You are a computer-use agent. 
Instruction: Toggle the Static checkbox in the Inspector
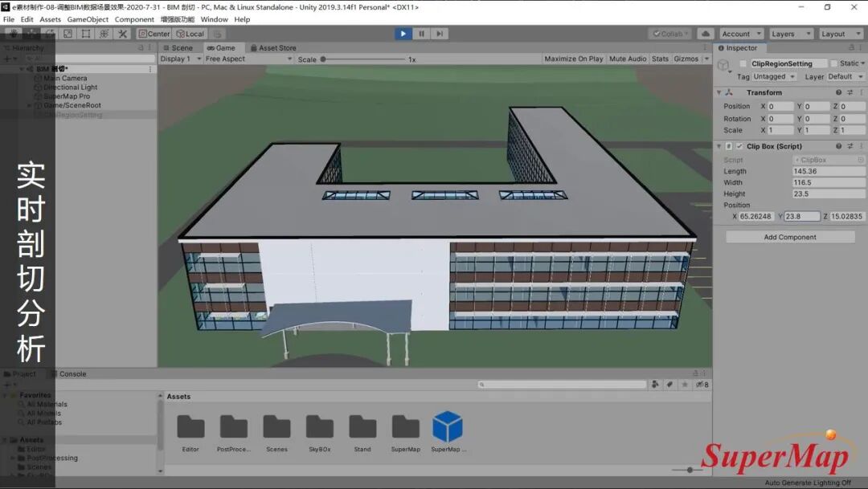pyautogui.click(x=833, y=63)
